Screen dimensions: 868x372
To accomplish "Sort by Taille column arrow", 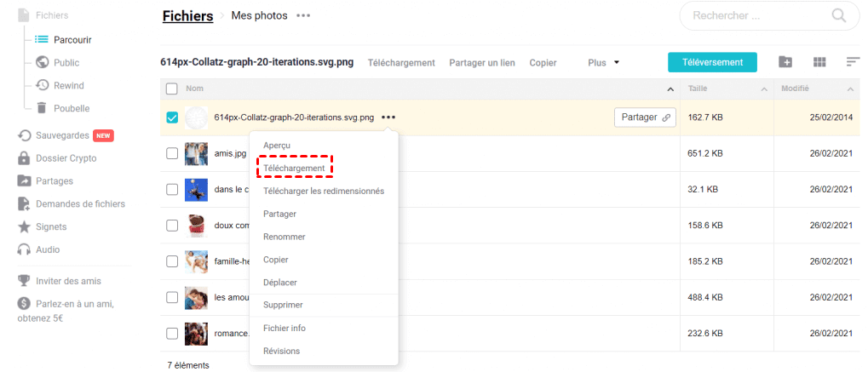I will (x=764, y=89).
